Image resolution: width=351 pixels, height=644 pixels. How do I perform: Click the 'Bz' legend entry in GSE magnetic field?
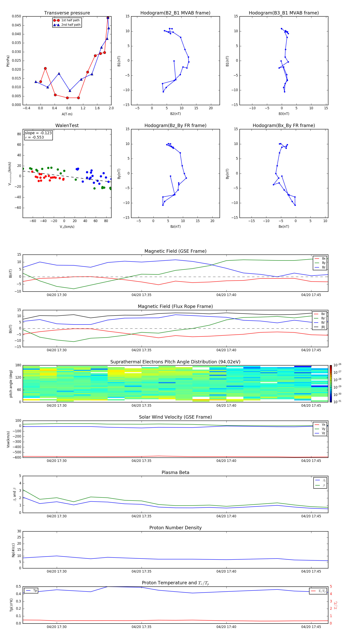[x=320, y=267]
